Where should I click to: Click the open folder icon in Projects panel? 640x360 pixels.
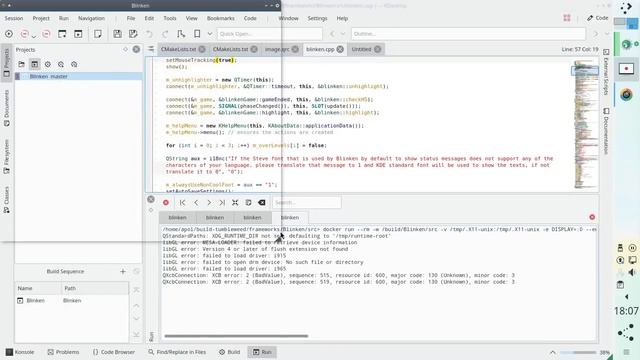21,64
